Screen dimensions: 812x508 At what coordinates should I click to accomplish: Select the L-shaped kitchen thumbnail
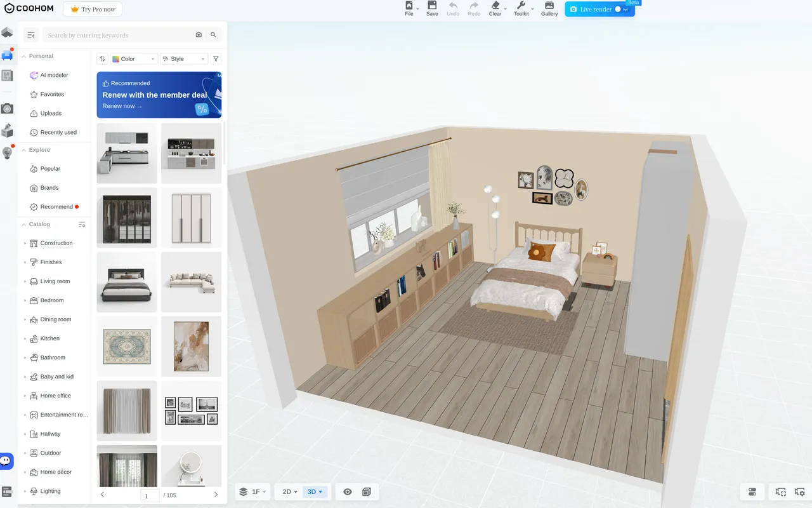[x=127, y=153]
